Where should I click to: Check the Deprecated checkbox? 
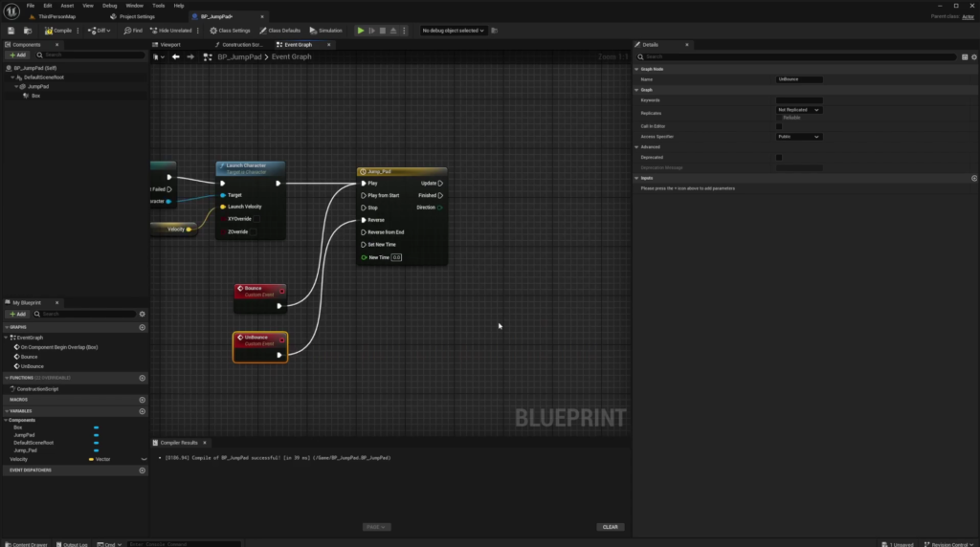tap(779, 158)
